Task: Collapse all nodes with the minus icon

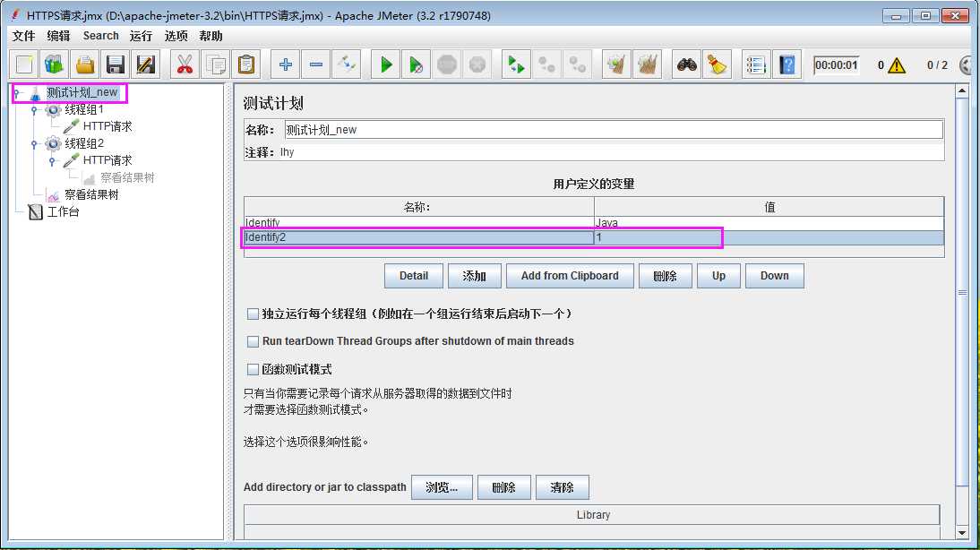Action: (x=316, y=64)
